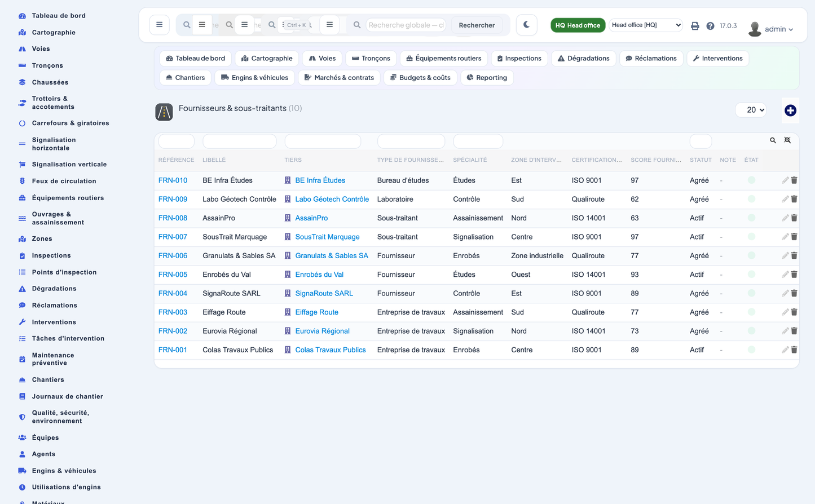The image size is (815, 504).
Task: Switch to the Voies tab
Action: pyautogui.click(x=322, y=59)
